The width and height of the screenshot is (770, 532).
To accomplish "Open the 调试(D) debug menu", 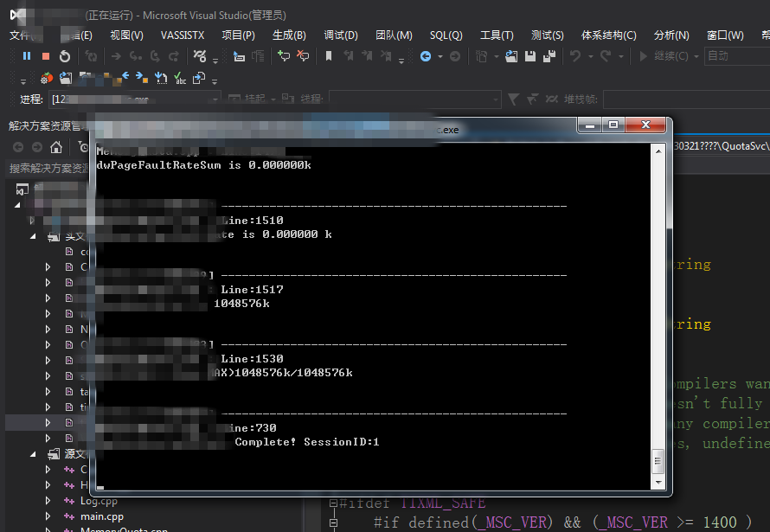I will [x=341, y=35].
